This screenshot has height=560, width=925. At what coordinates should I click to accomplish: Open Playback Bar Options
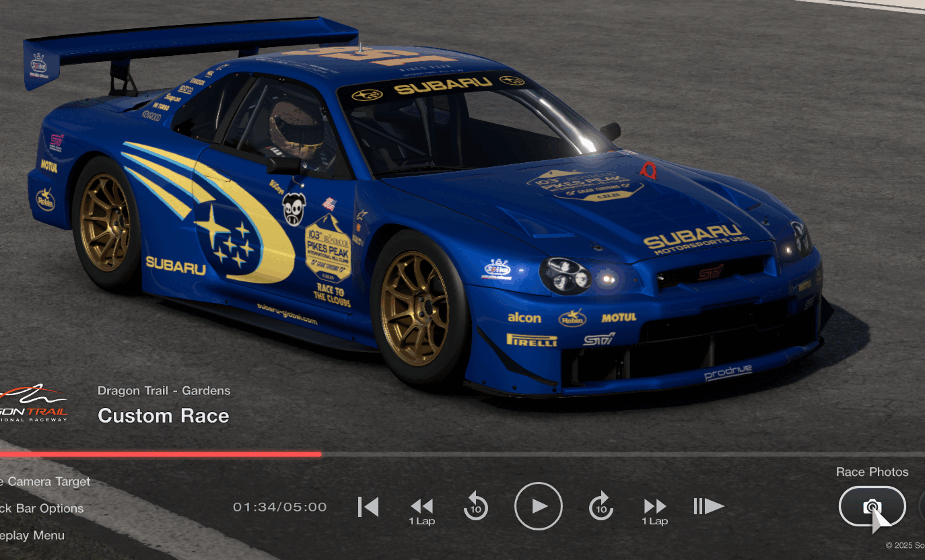pos(42,508)
